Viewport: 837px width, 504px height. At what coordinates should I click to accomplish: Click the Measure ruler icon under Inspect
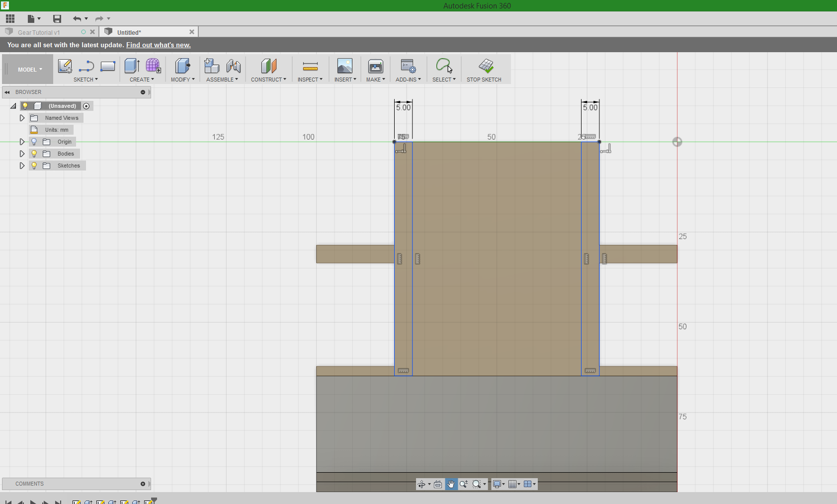[310, 66]
